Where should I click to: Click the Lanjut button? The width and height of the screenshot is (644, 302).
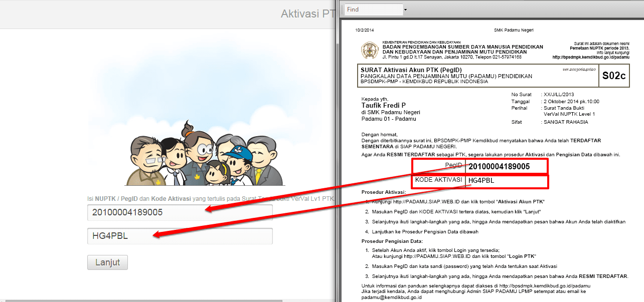(x=107, y=262)
